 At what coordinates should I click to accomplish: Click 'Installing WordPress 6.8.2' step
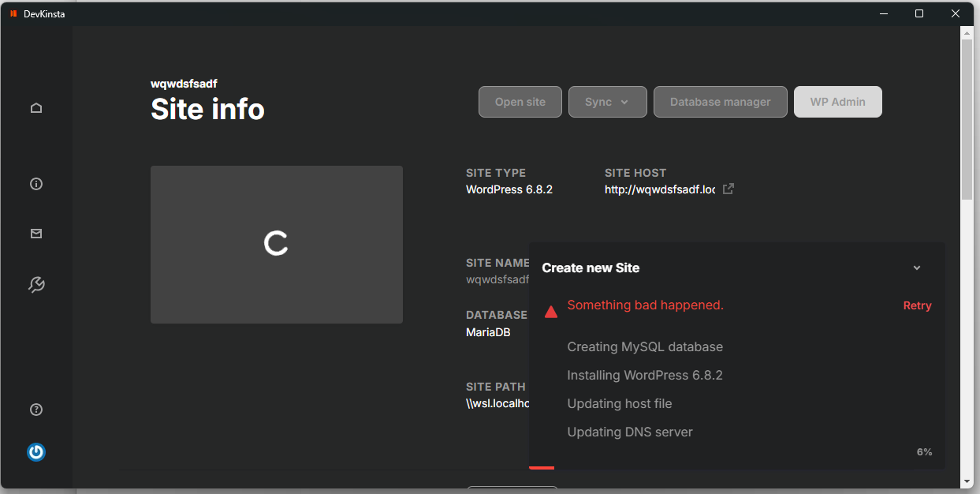coord(645,375)
